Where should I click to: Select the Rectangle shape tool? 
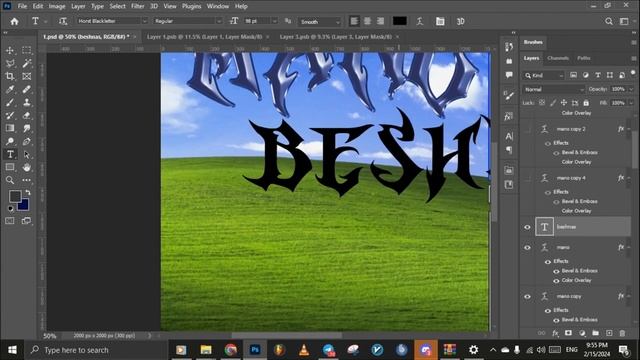coord(10,167)
